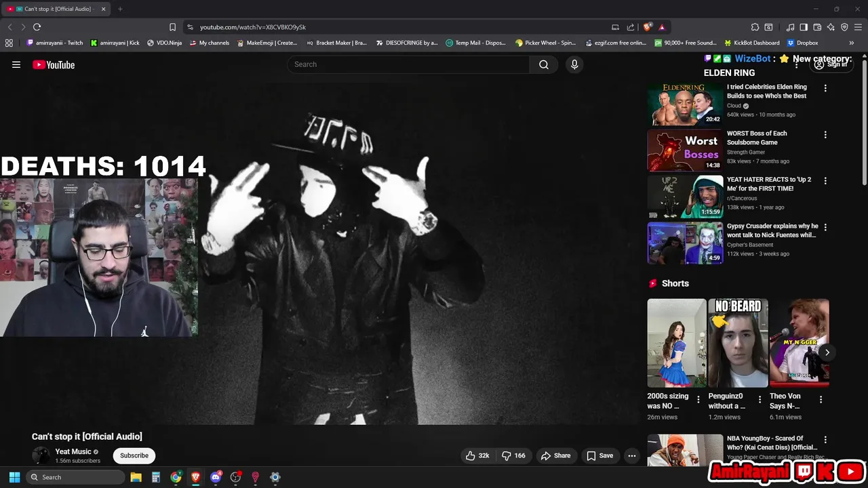This screenshot has width=868, height=488.
Task: Subscribe to Yeat Music channel
Action: click(134, 455)
